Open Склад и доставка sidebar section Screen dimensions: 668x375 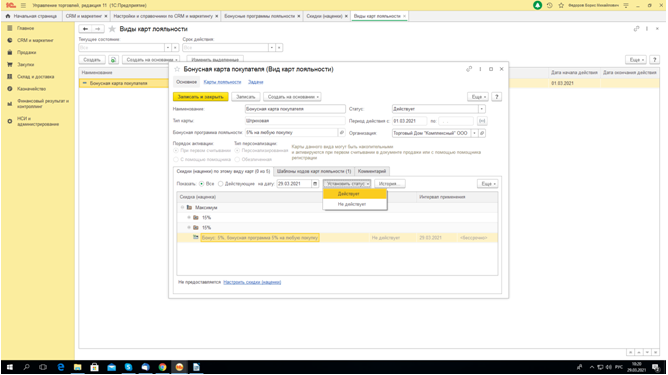point(35,77)
